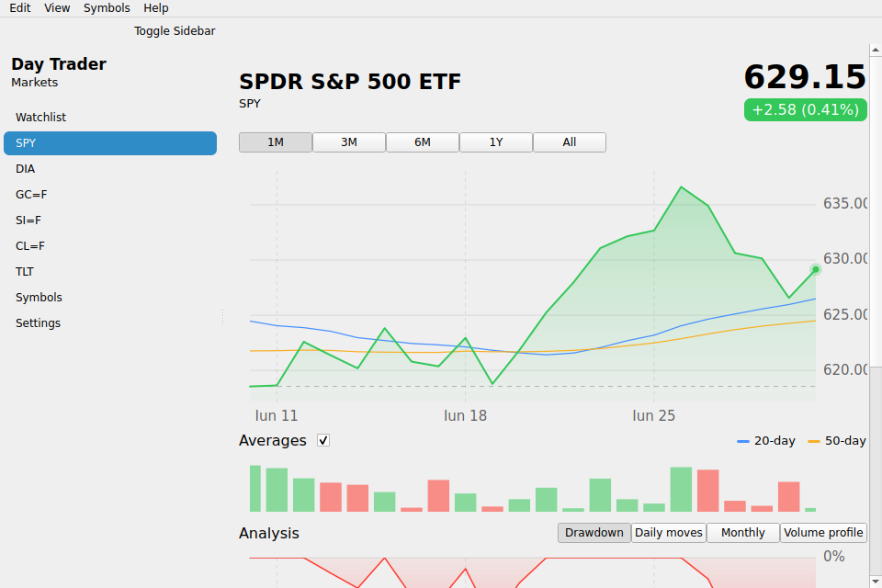Set chart range to 1M
The width and height of the screenshot is (882, 588).
[276, 142]
